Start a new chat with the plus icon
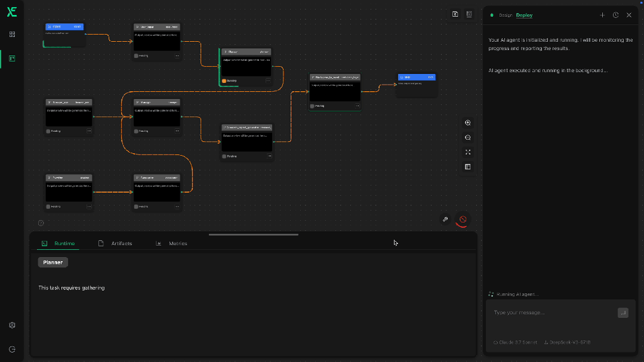644x362 pixels. [602, 15]
